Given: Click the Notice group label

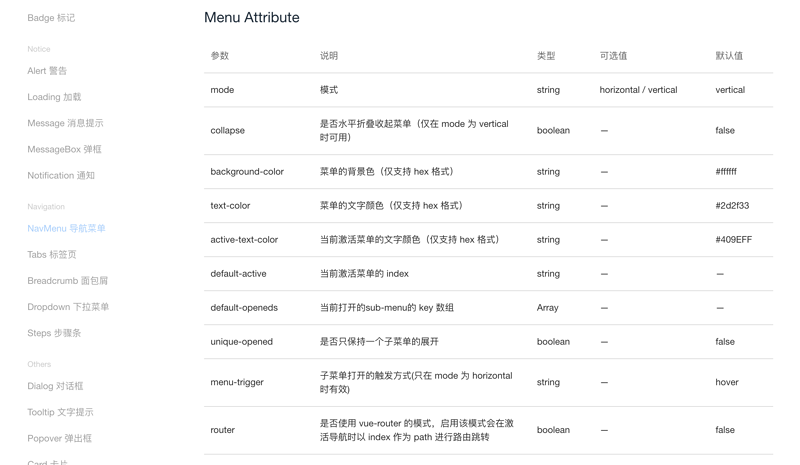Looking at the screenshot, I should (x=39, y=49).
